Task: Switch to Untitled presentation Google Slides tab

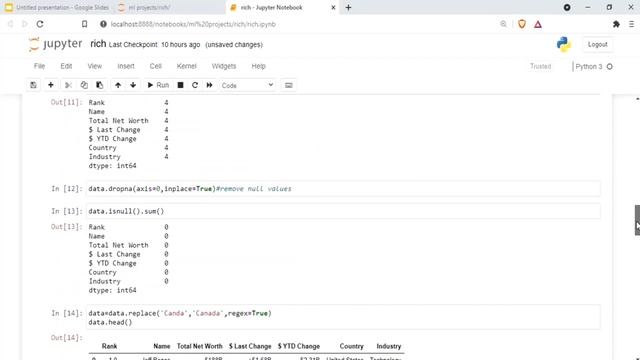Action: point(58,7)
